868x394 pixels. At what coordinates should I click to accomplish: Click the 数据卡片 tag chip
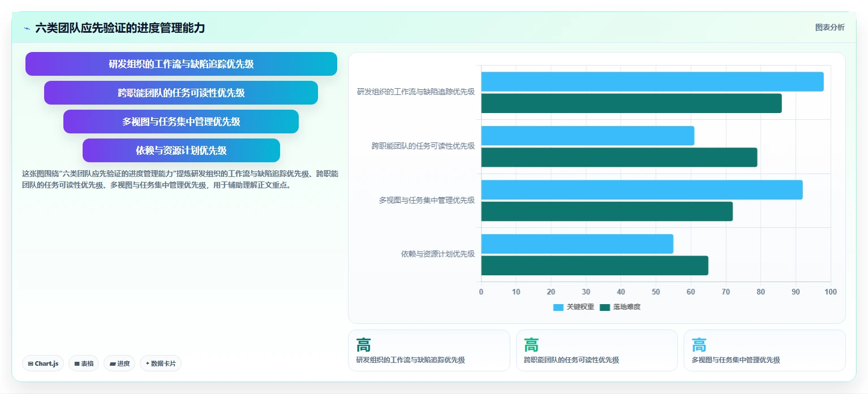pyautogui.click(x=161, y=363)
